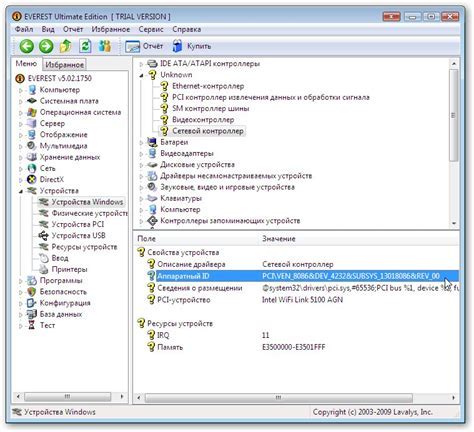Screen dimensions: 474x432
Task: Click the green Back arrow toolbar icon
Action: pyautogui.click(x=27, y=46)
